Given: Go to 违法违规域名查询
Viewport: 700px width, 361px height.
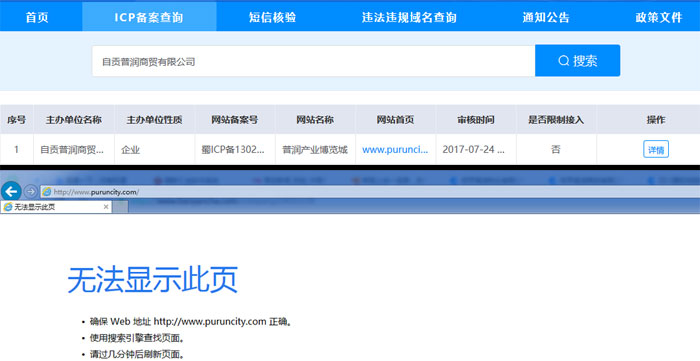Looking at the screenshot, I should pyautogui.click(x=409, y=17).
